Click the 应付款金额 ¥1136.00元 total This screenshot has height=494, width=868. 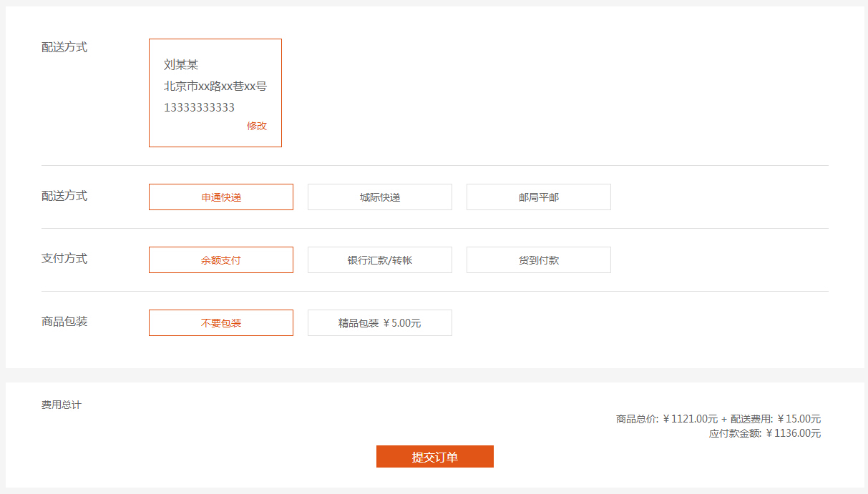(765, 433)
